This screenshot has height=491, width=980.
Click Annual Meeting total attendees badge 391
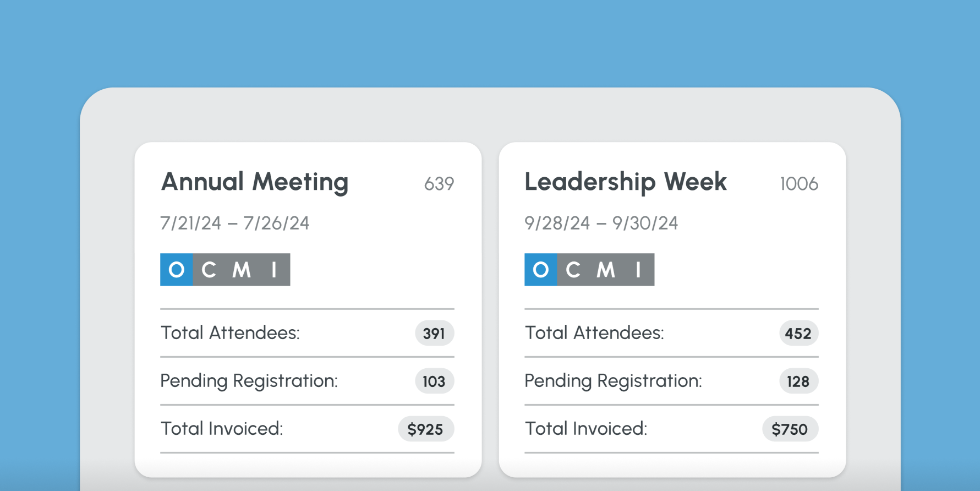click(434, 333)
